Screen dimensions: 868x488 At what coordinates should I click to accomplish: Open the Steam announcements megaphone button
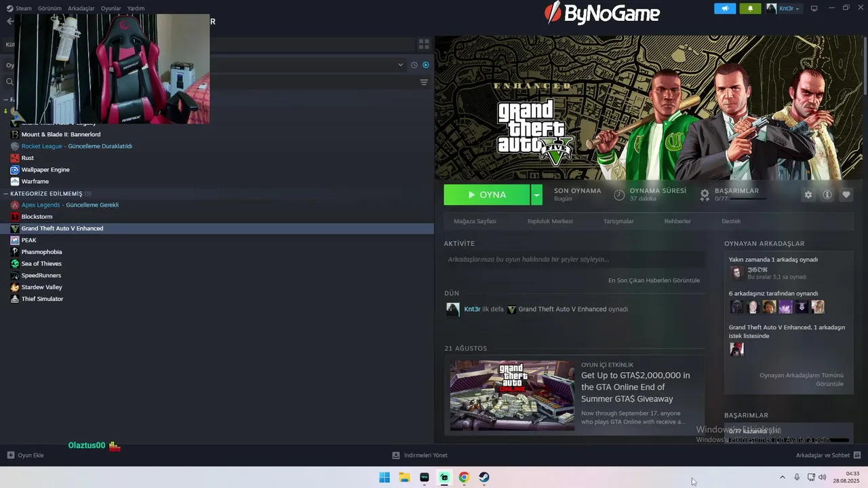point(724,9)
